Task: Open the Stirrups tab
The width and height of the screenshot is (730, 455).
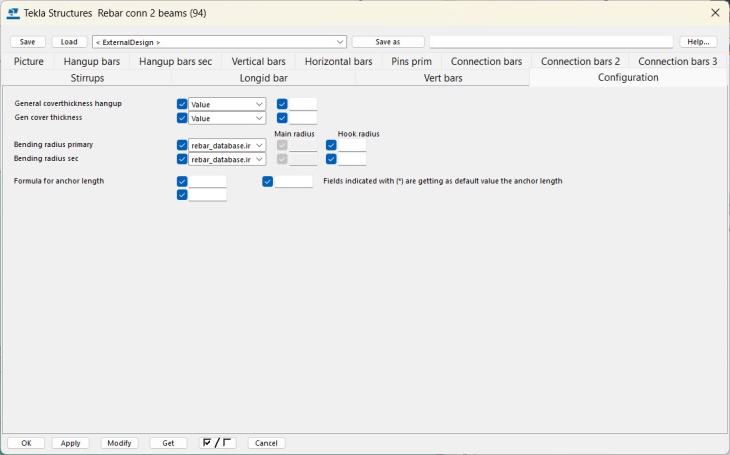Action: click(x=87, y=78)
